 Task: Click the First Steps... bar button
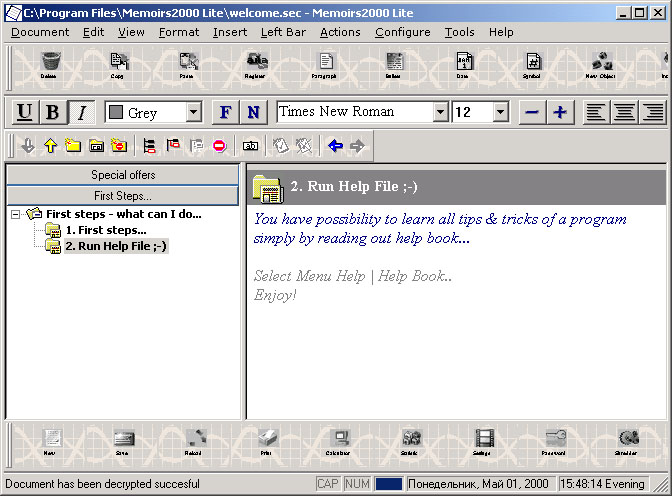[123, 196]
